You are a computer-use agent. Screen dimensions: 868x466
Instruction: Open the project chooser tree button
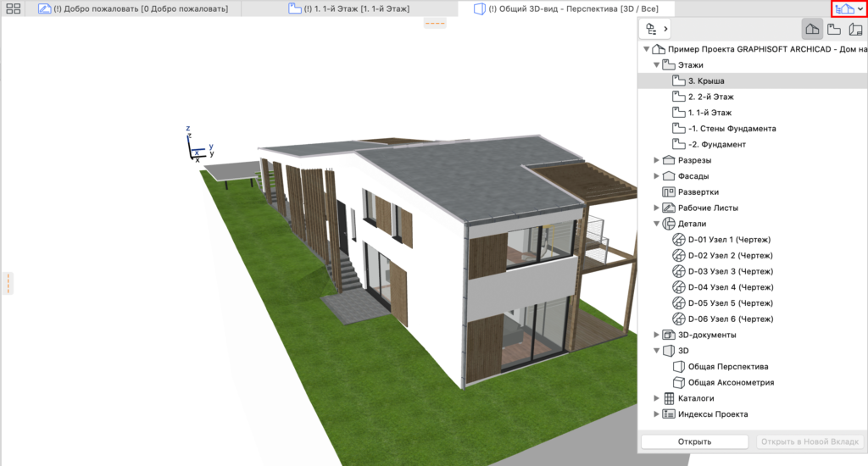tap(654, 29)
